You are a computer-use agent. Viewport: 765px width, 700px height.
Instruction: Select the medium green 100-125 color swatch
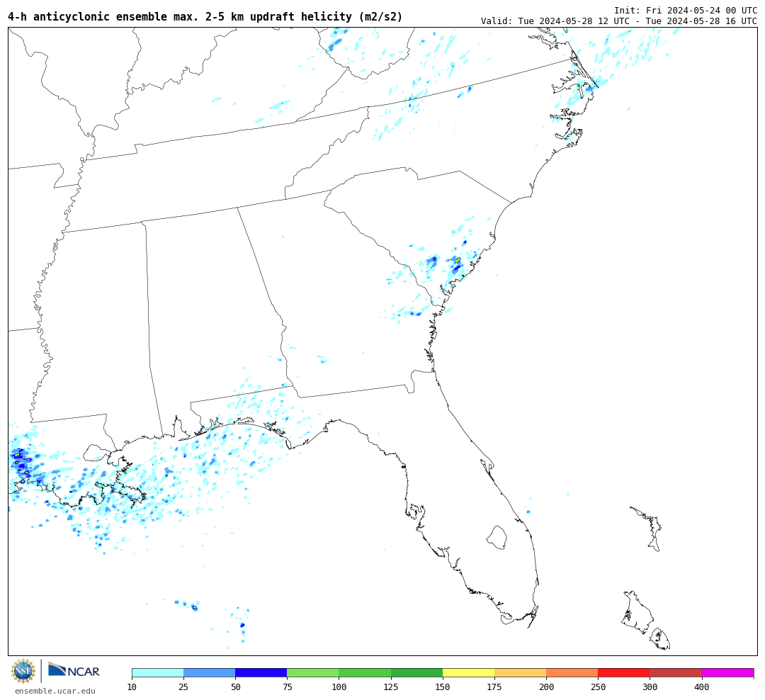(365, 672)
